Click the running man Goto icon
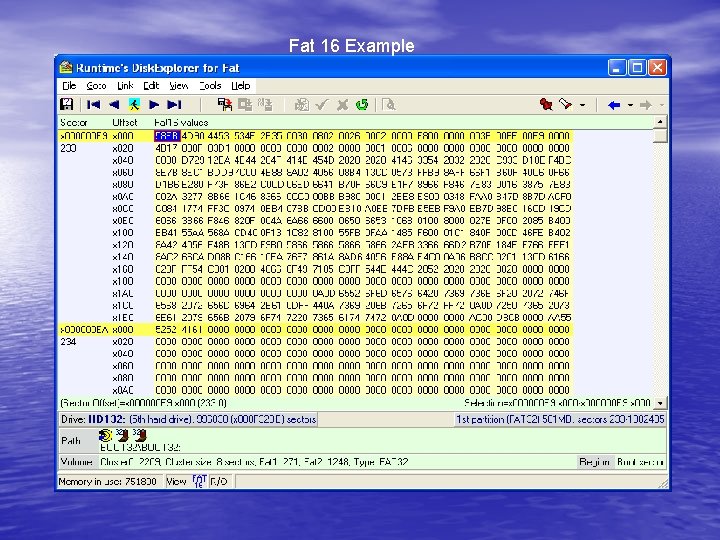Screen dimensions: 720x540 [x=134, y=105]
